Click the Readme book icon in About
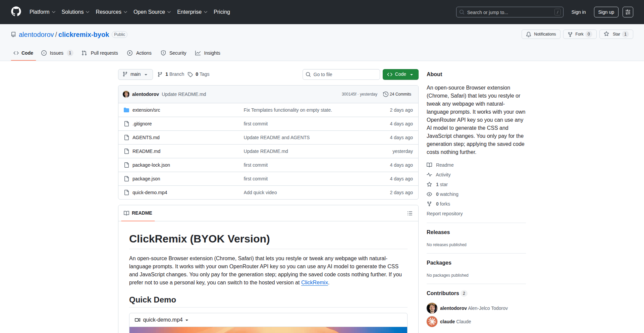This screenshot has height=333, width=644. click(x=429, y=165)
